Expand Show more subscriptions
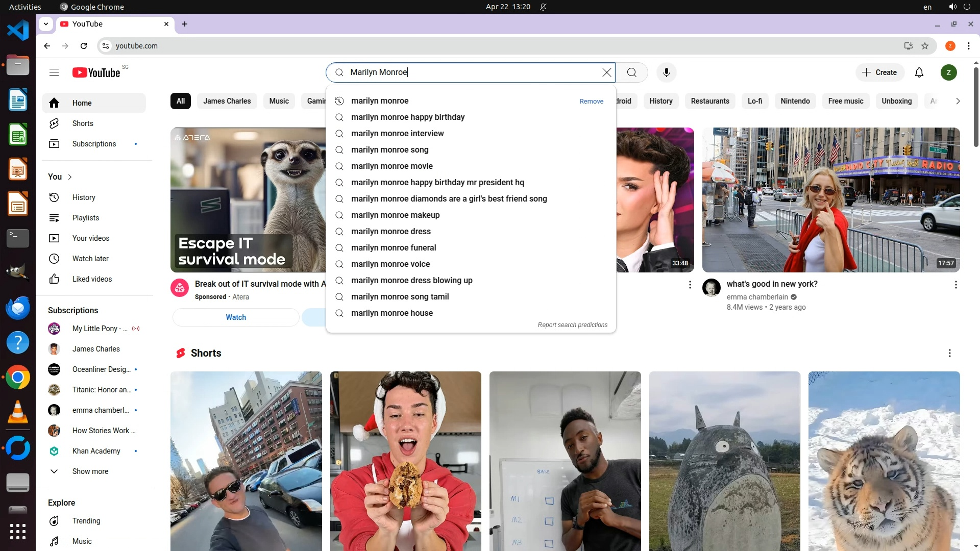 (x=90, y=471)
